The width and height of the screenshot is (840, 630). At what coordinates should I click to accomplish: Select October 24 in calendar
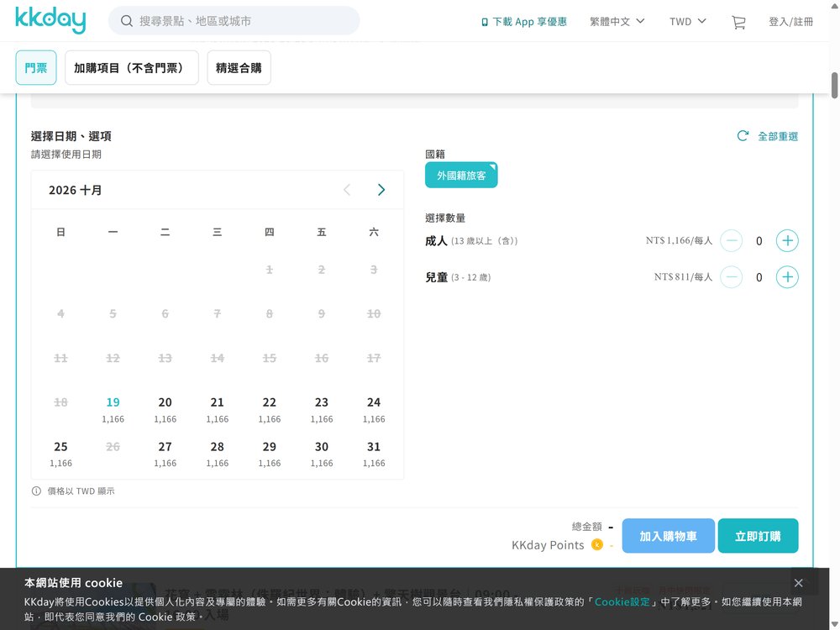374,409
